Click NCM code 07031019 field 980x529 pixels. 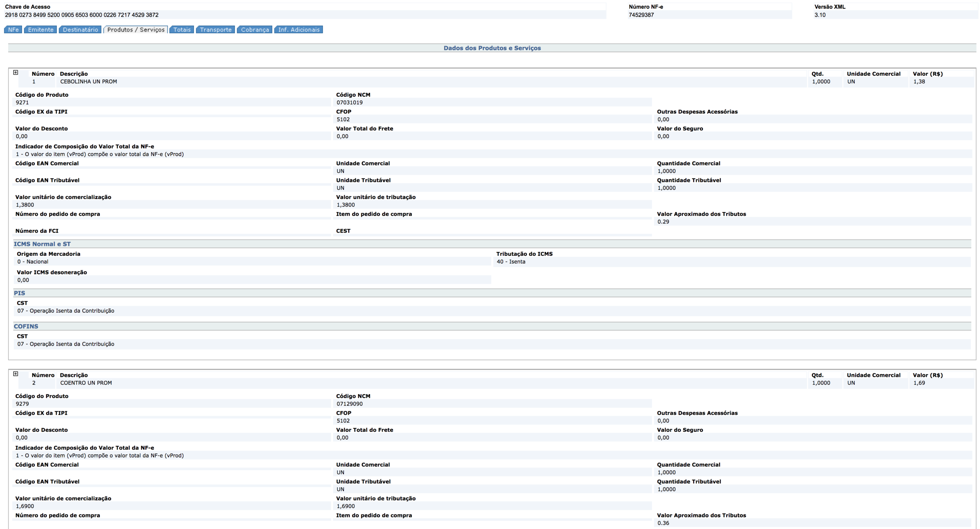[350, 103]
